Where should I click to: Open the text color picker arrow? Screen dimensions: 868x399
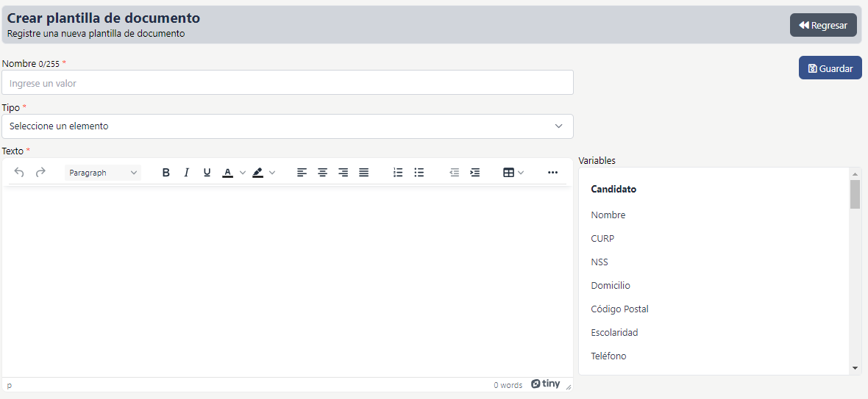click(x=243, y=173)
